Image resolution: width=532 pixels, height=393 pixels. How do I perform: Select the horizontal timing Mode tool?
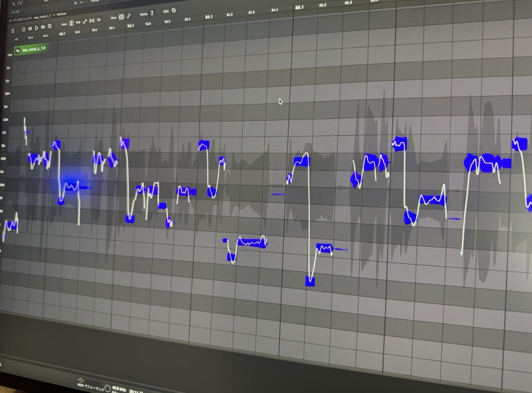(x=78, y=23)
